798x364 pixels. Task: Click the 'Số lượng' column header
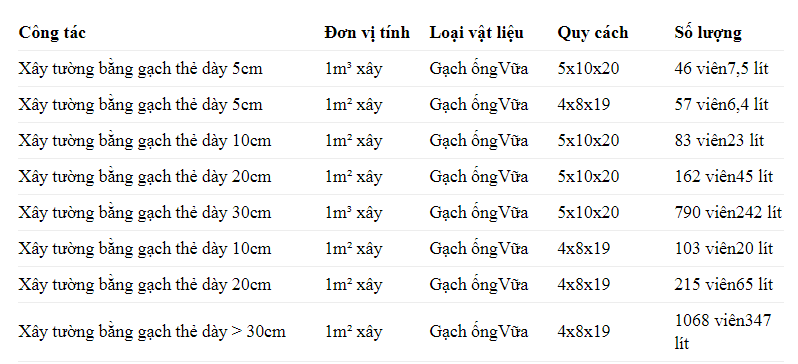pos(708,33)
